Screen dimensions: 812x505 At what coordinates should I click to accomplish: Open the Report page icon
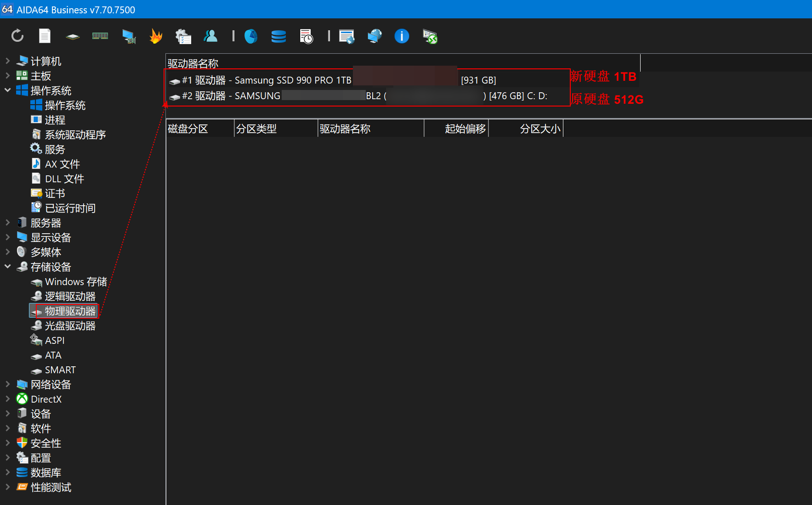click(45, 36)
